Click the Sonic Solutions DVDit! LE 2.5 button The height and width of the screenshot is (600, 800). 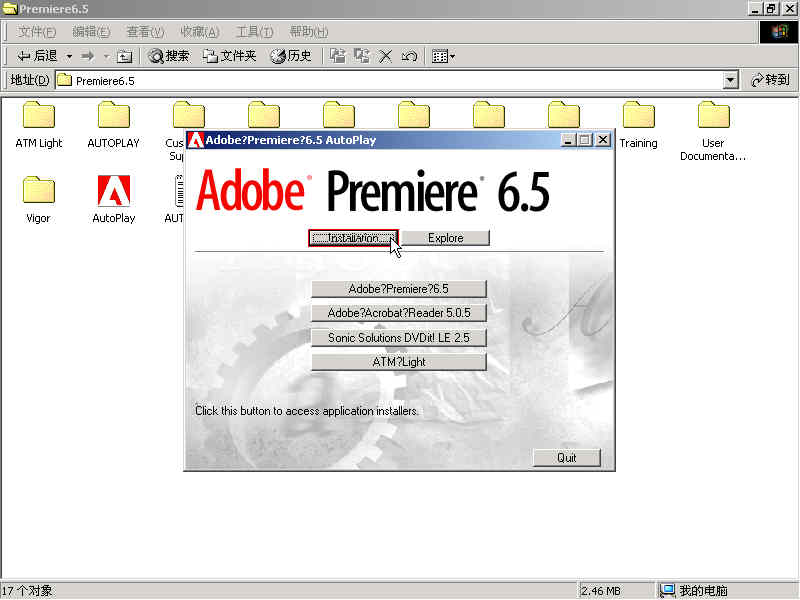pyautogui.click(x=398, y=337)
